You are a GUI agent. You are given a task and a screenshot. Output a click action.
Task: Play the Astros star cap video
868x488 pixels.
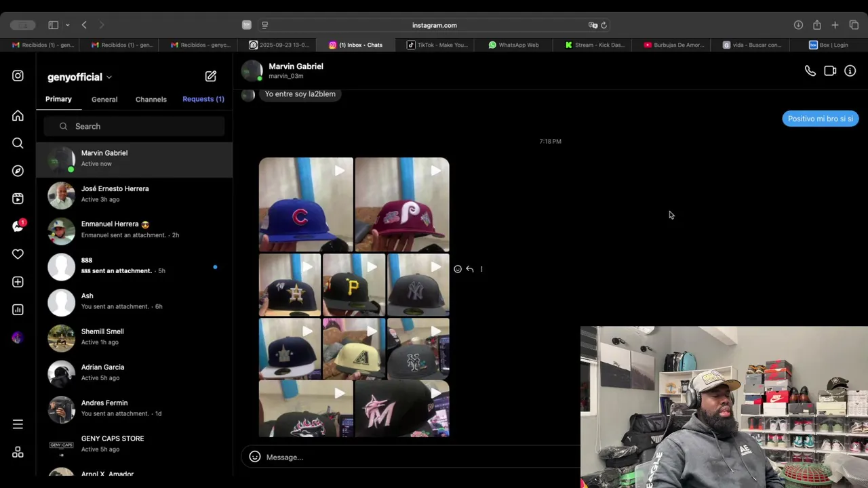(290, 285)
